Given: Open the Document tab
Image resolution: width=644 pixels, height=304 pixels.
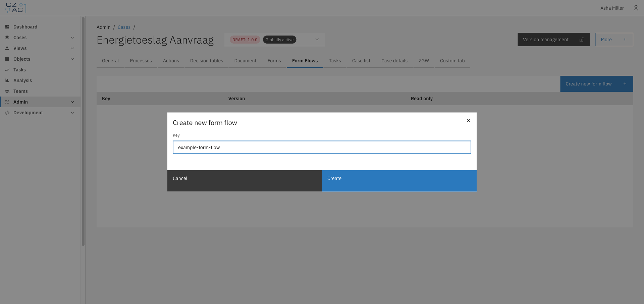Looking at the screenshot, I should 245,61.
